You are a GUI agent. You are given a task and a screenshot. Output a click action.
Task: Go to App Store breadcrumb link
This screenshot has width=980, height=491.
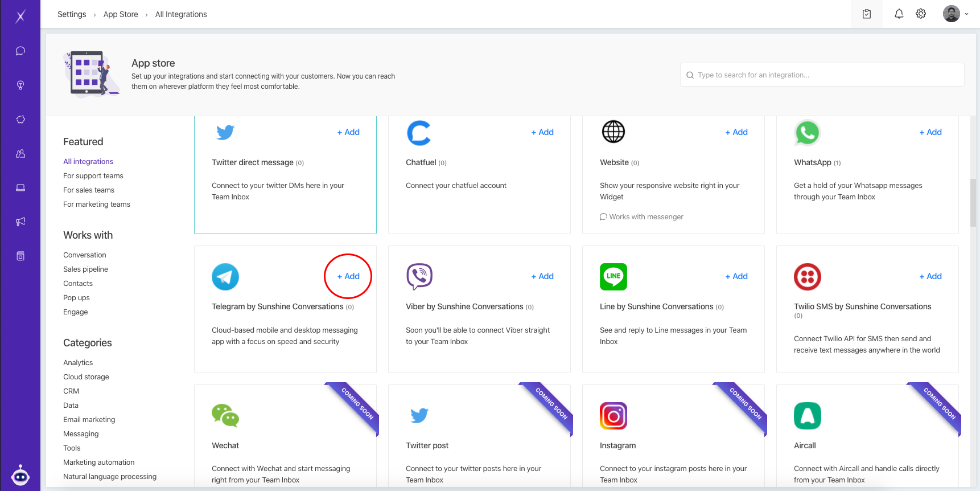tap(121, 15)
